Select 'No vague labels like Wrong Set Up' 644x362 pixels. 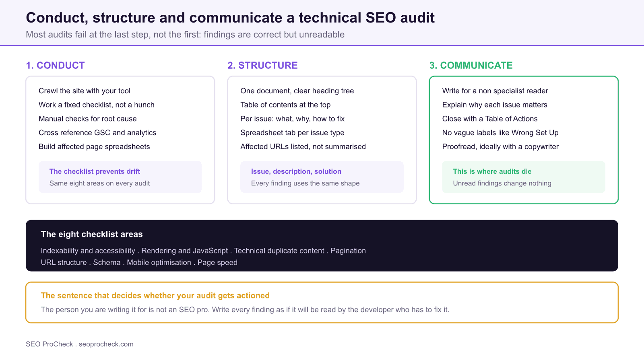[x=500, y=133]
